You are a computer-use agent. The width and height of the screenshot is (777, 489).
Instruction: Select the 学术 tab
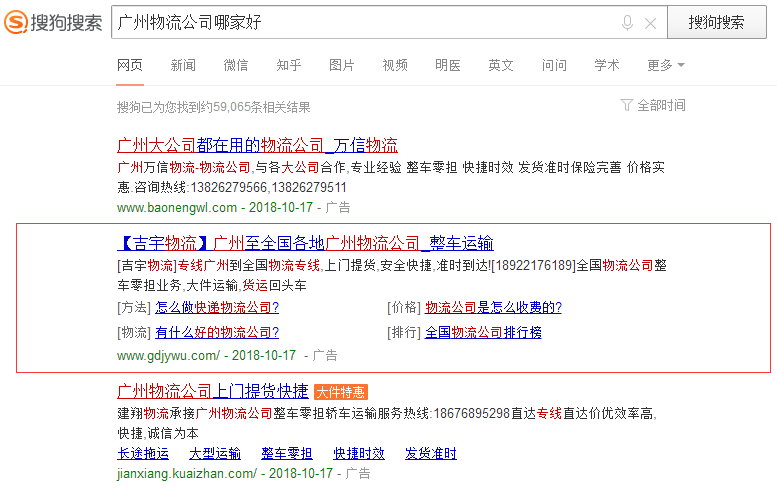(x=607, y=65)
